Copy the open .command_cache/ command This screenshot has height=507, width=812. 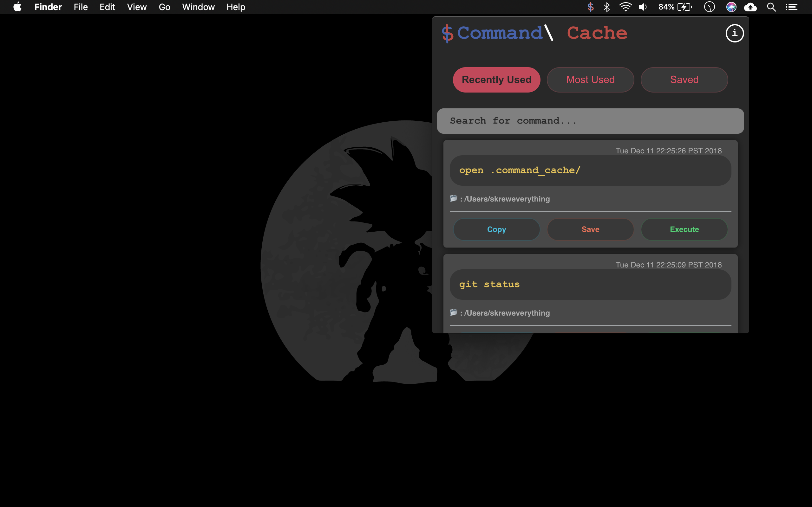point(496,229)
